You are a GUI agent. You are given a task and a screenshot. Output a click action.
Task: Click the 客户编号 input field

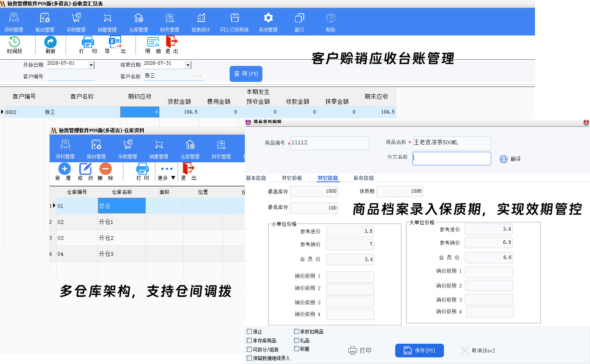click(71, 76)
